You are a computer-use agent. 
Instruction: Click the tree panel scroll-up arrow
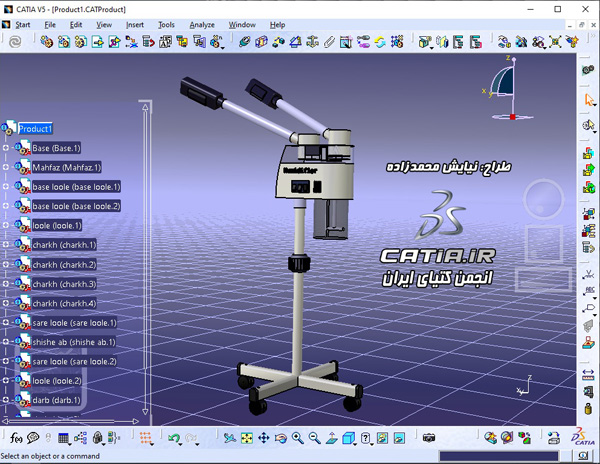pos(145,107)
